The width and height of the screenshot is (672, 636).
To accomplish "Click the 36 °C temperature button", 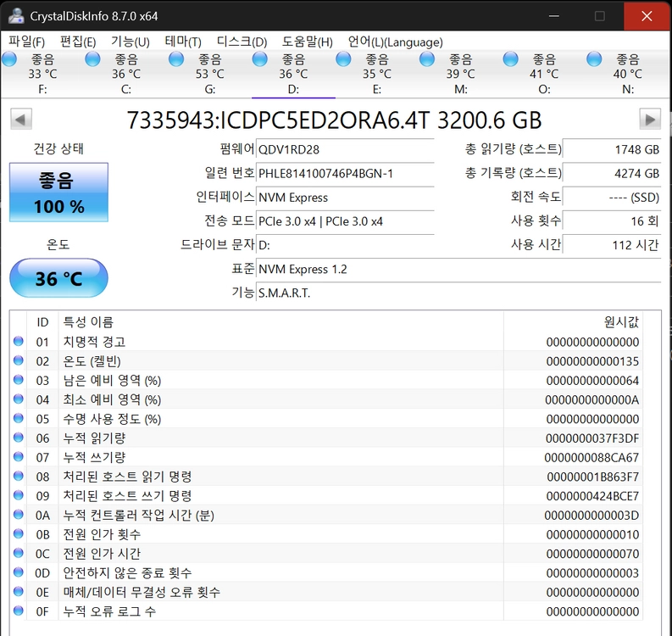I will point(58,278).
